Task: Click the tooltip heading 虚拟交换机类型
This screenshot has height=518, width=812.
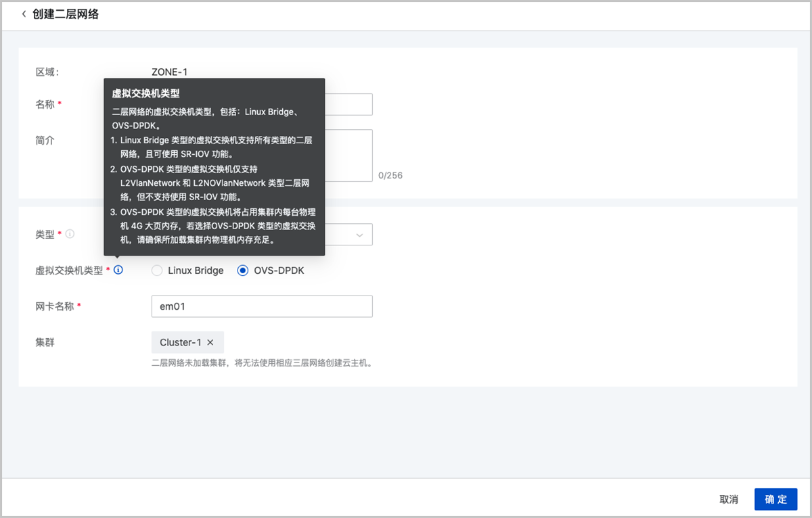Action: coord(145,94)
